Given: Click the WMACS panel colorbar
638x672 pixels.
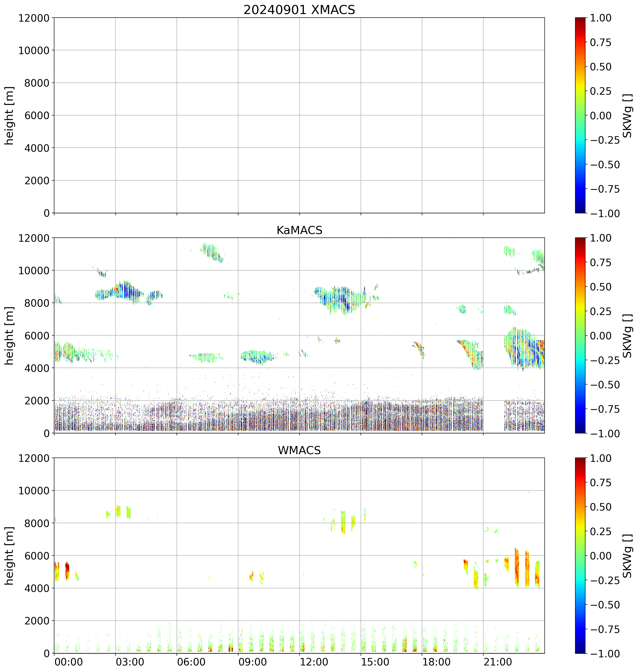Looking at the screenshot, I should coord(580,555).
